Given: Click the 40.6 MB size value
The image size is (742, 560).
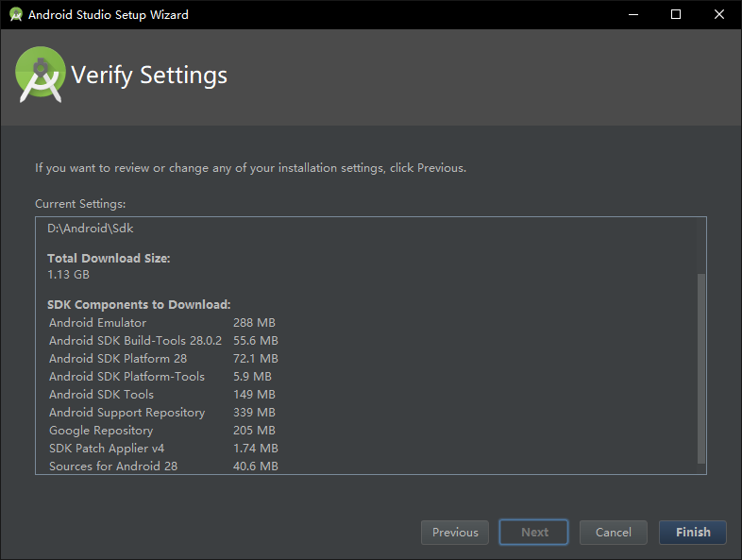Looking at the screenshot, I should click(x=256, y=467).
